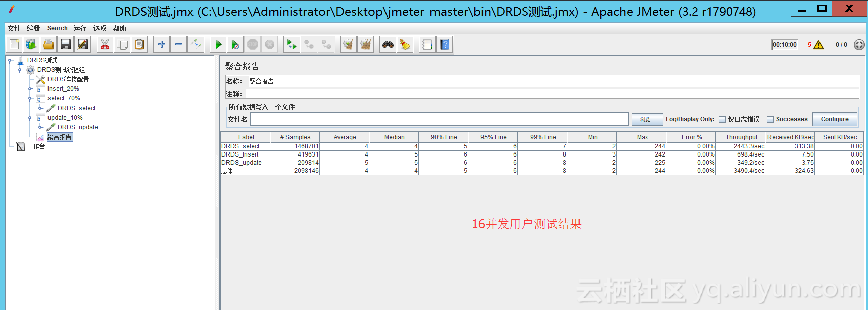Image resolution: width=868 pixels, height=310 pixels.
Task: Click the 1468701 samples cell
Action: 296,146
